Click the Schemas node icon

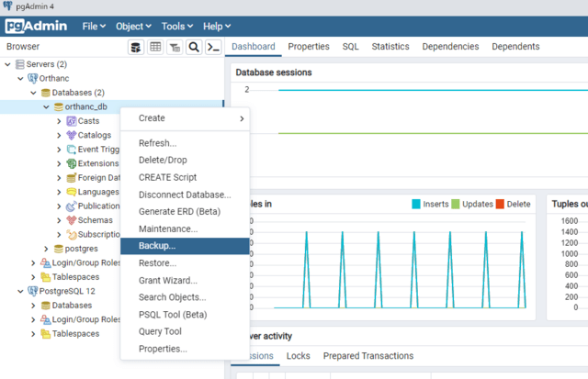71,220
